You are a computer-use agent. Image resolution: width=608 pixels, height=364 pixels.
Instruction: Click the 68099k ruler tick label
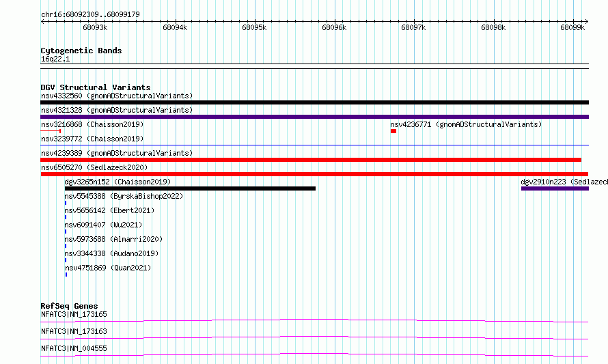(x=572, y=27)
